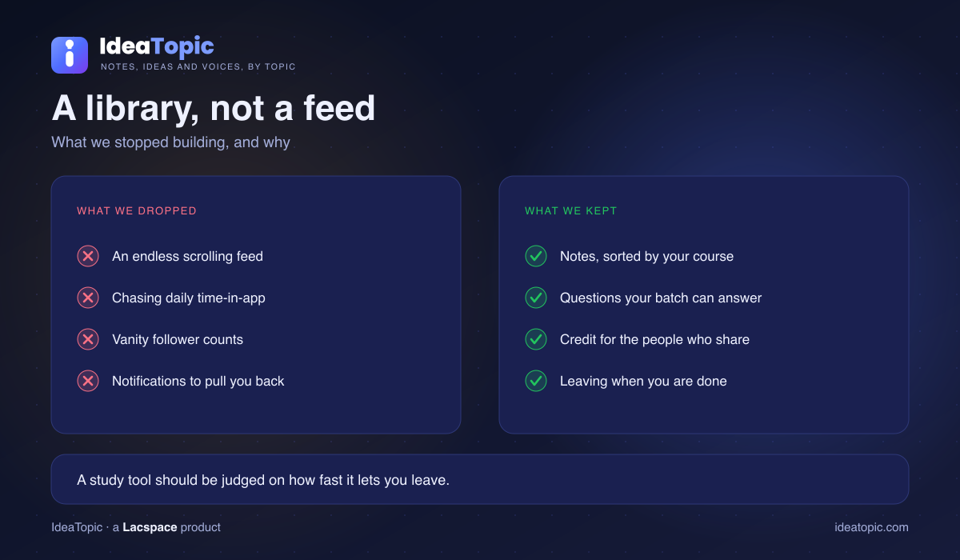This screenshot has height=560, width=960.
Task: Click the Lacspace product name in the footer
Action: [x=150, y=527]
